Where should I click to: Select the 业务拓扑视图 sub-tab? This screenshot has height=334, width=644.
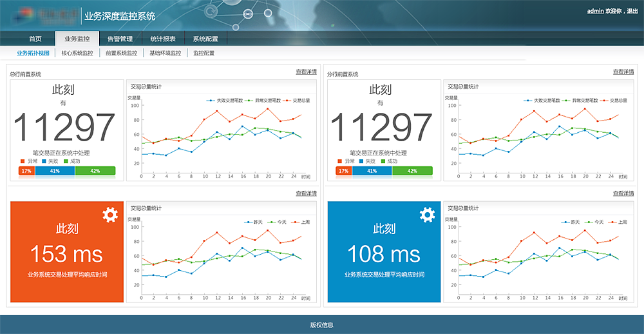point(33,53)
